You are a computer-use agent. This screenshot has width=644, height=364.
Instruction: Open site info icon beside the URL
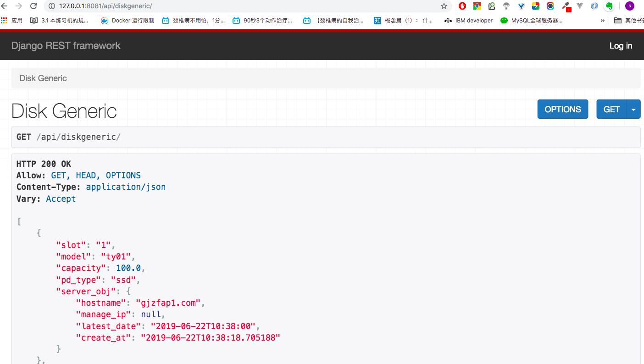[x=52, y=6]
